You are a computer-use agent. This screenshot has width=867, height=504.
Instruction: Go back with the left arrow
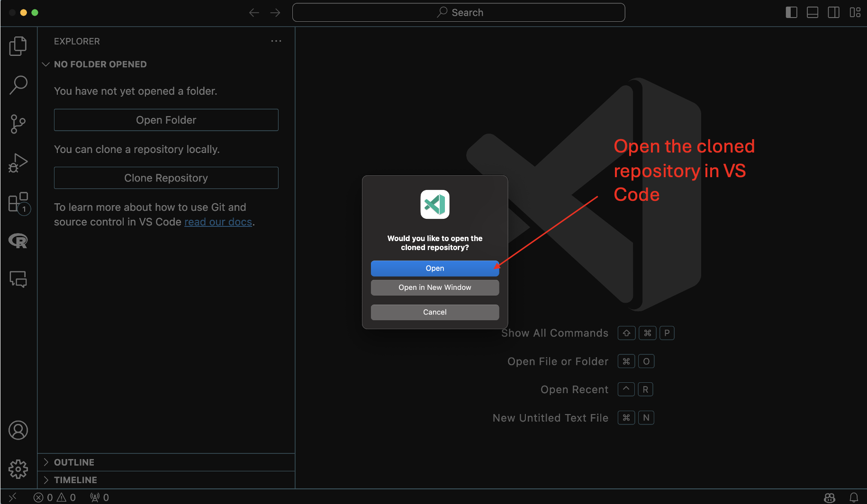[x=254, y=13]
